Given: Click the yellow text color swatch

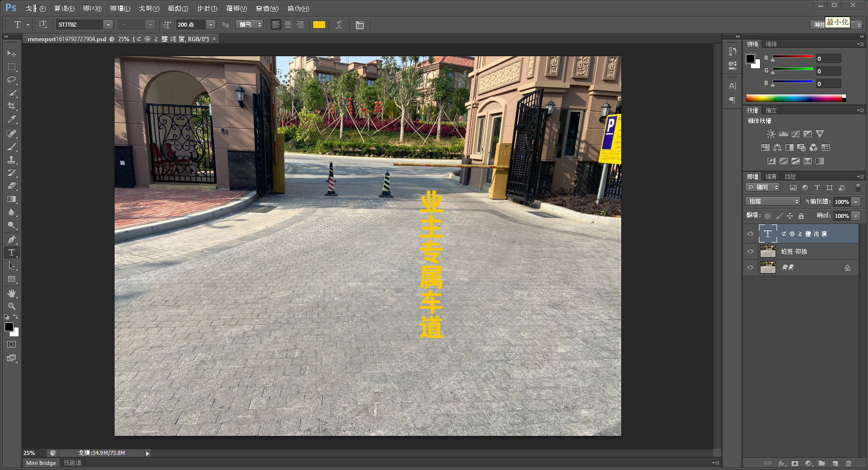Looking at the screenshot, I should 319,25.
